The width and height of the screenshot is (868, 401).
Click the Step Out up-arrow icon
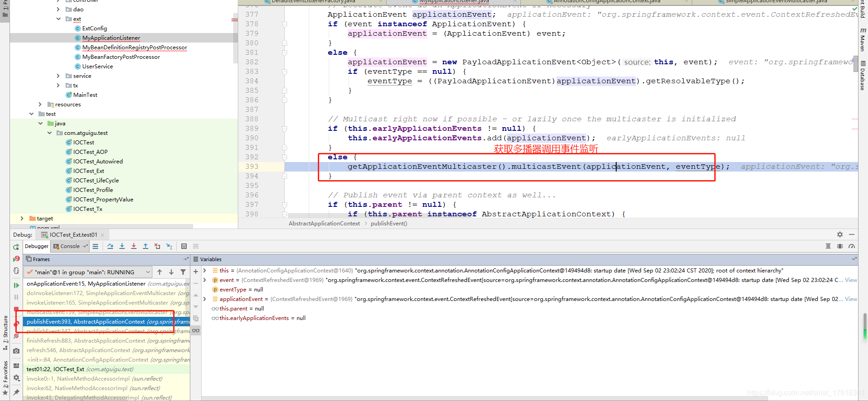146,246
